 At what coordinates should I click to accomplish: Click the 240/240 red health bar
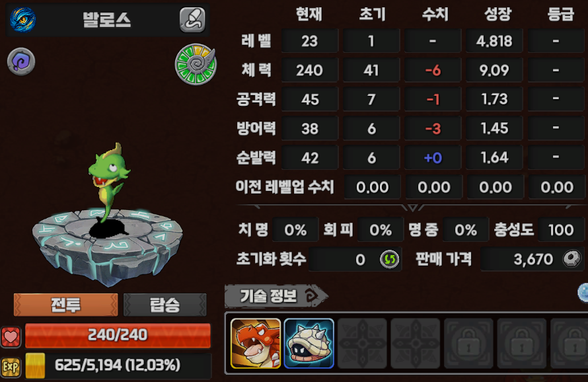tap(118, 336)
